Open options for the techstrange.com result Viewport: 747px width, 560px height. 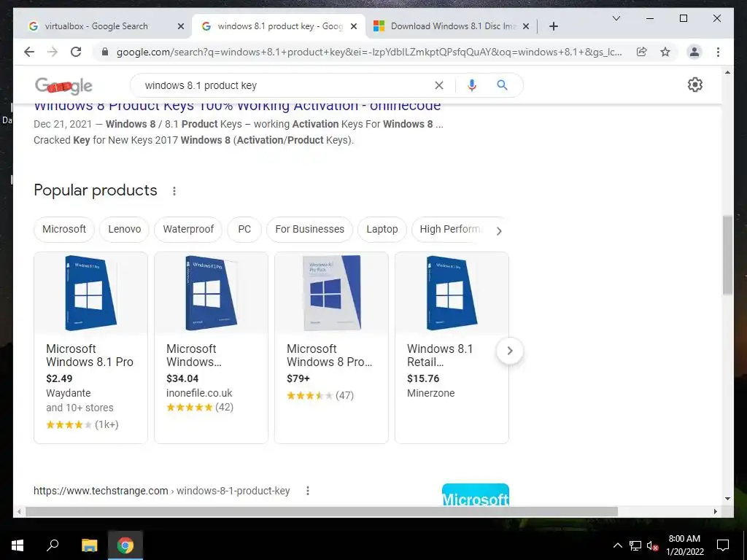tap(308, 491)
